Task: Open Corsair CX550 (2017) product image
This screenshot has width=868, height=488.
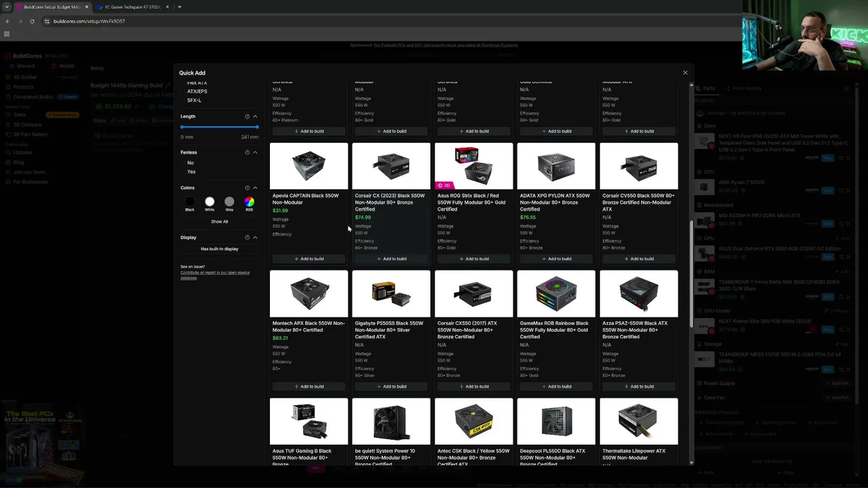Action: point(474,293)
